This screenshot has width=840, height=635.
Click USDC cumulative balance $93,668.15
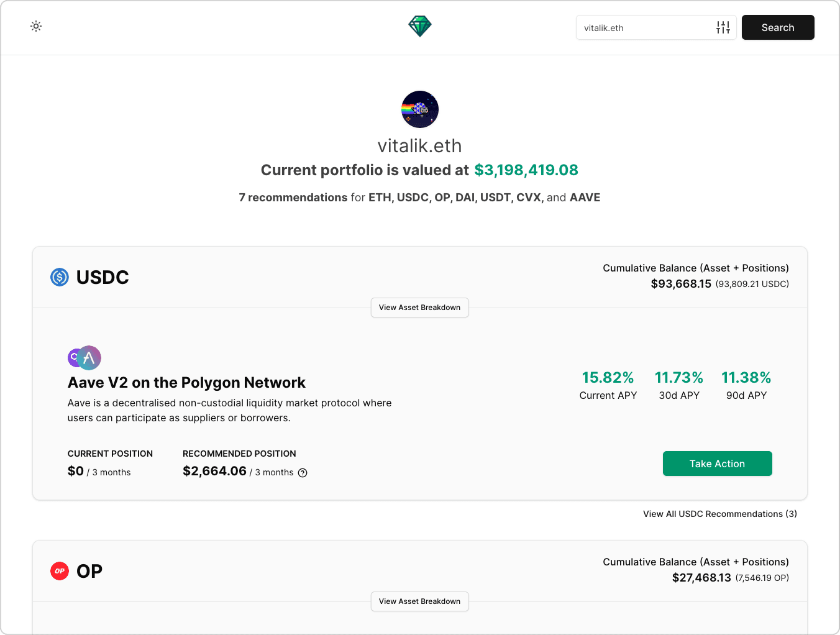(x=681, y=284)
